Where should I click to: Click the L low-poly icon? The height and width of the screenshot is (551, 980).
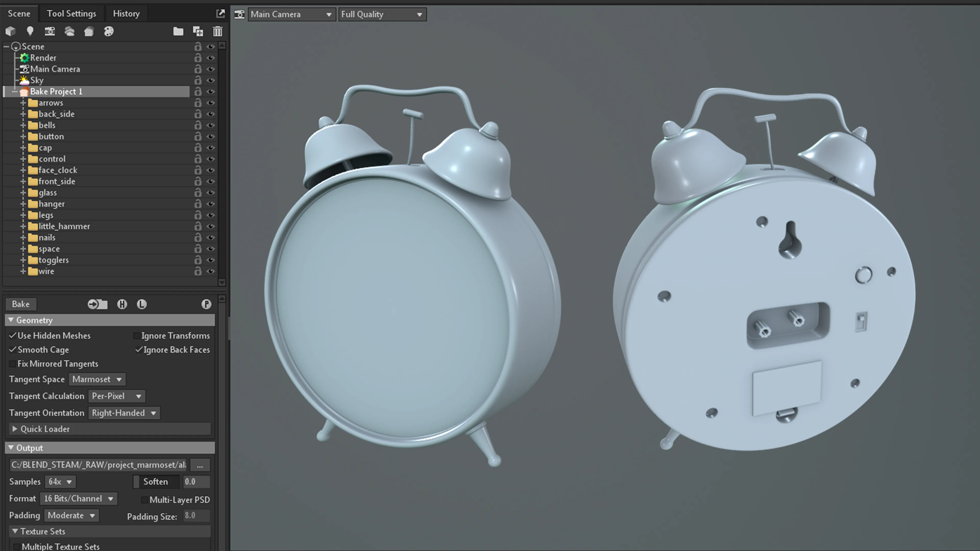(x=142, y=304)
